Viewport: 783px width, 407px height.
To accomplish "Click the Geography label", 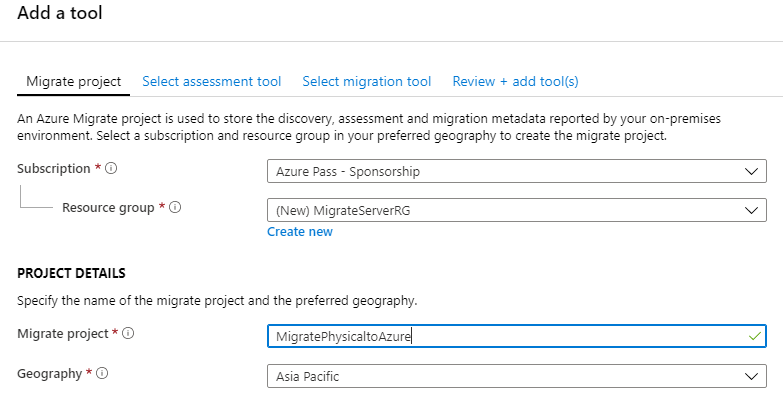I will (x=49, y=374).
